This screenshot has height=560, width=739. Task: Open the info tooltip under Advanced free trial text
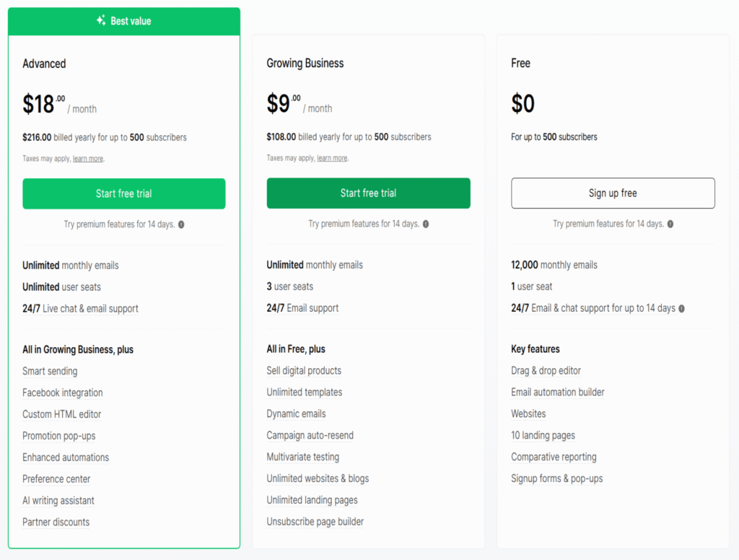[x=180, y=224]
